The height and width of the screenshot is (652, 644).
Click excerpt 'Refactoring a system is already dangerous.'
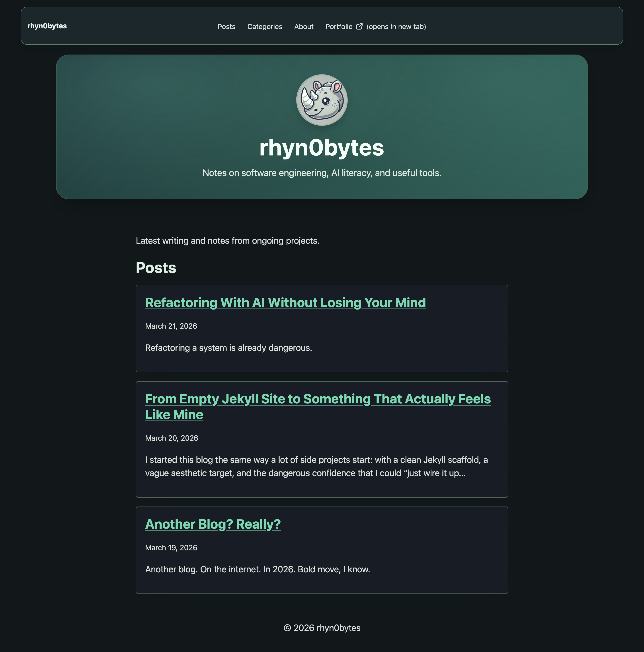[229, 348]
